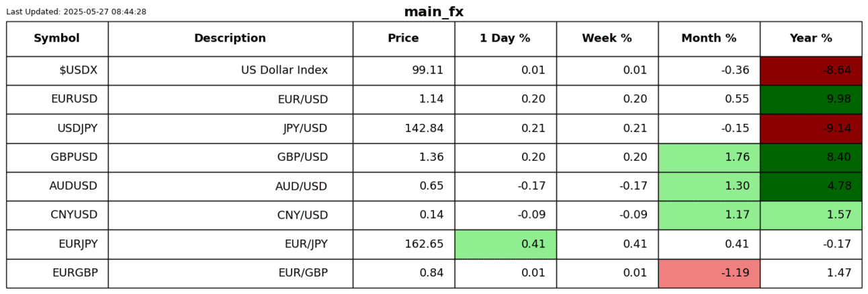Viewport: 868px width, 294px height.
Task: Click the CNY/USD description cell
Action: [230, 215]
